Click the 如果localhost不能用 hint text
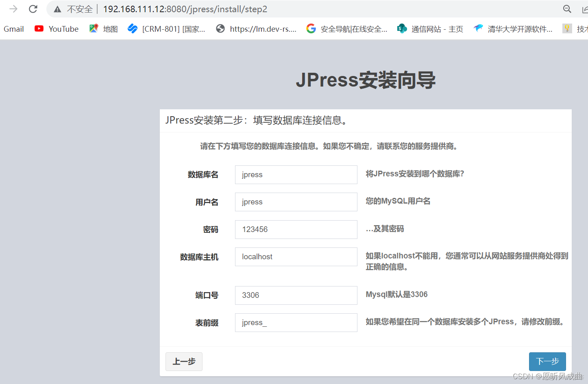 [x=467, y=261]
